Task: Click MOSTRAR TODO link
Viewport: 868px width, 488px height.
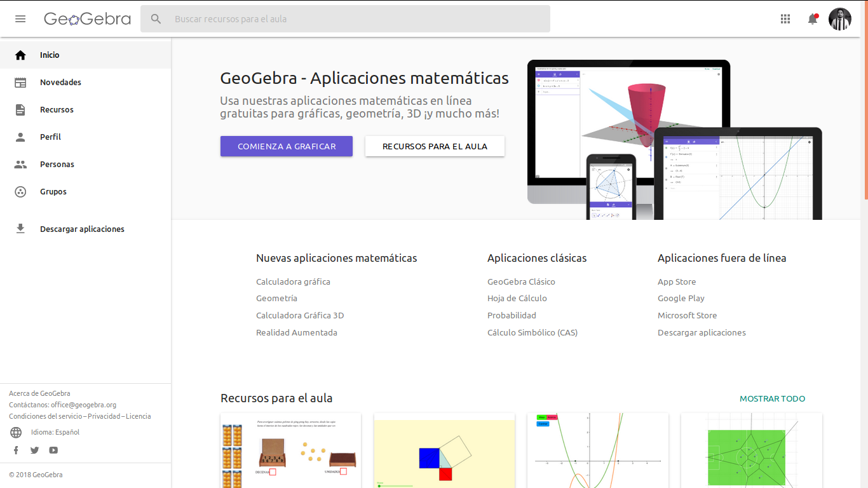Action: pos(772,399)
